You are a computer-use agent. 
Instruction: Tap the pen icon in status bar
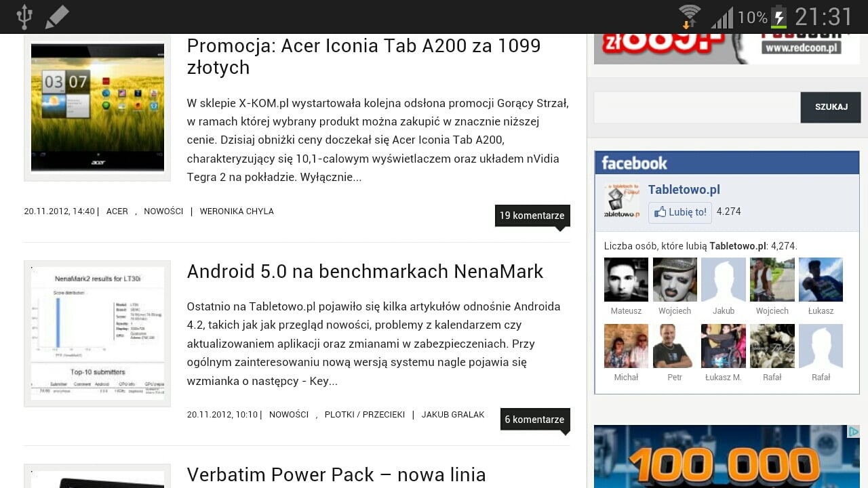pyautogui.click(x=57, y=17)
